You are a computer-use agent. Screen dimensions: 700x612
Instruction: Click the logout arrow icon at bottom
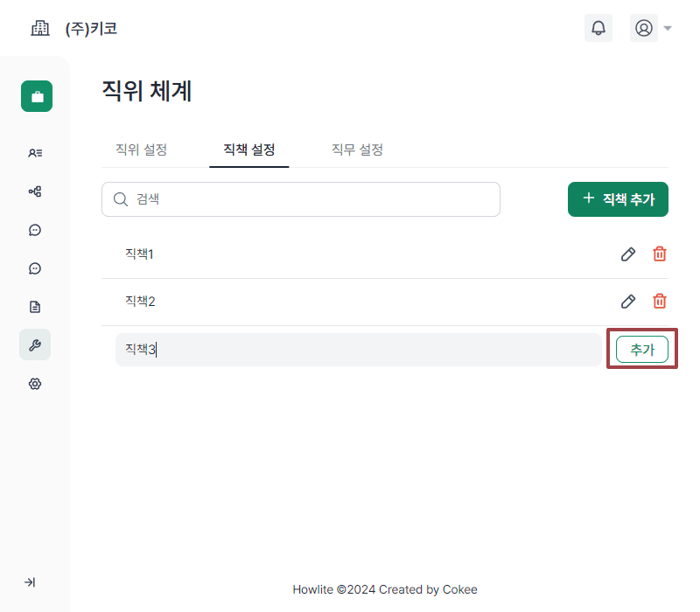(31, 582)
